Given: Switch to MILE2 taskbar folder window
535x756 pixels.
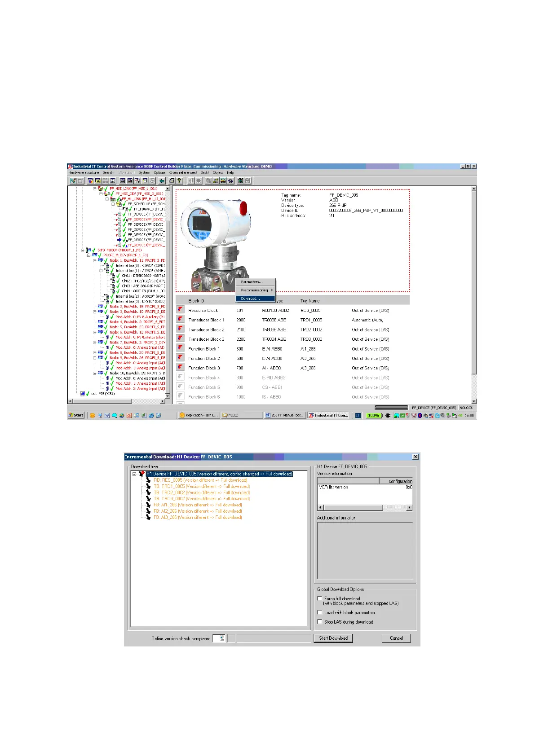Looking at the screenshot, I should [x=242, y=415].
